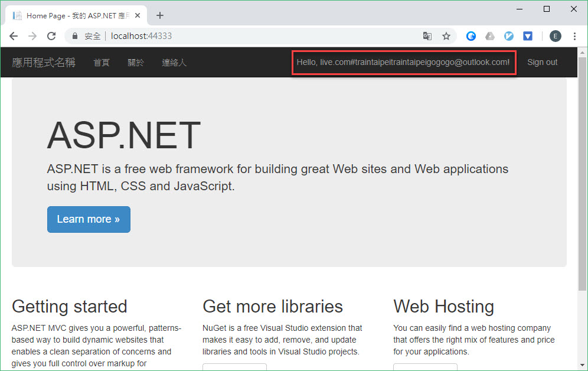
Task: Open a new browser tab
Action: coord(160,15)
